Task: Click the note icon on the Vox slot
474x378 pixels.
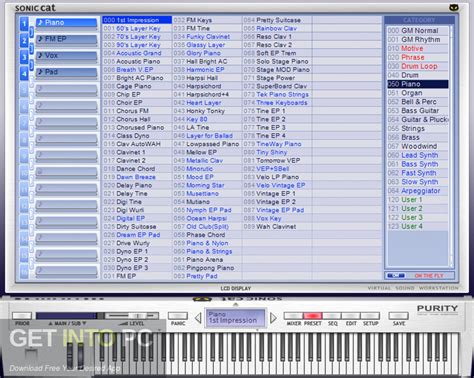Action: click(x=40, y=55)
